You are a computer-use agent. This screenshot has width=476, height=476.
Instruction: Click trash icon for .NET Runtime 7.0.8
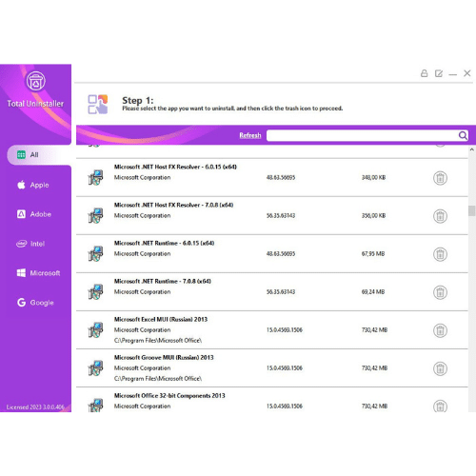(440, 292)
